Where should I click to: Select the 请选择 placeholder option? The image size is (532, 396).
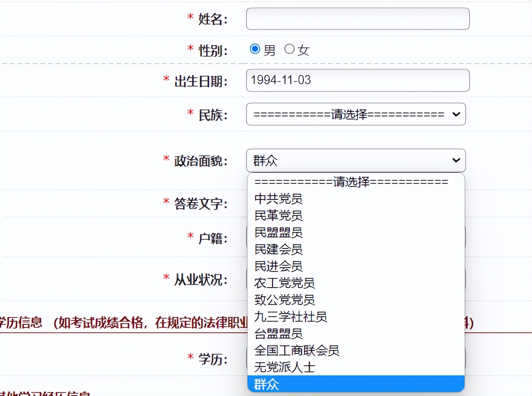pyautogui.click(x=350, y=182)
